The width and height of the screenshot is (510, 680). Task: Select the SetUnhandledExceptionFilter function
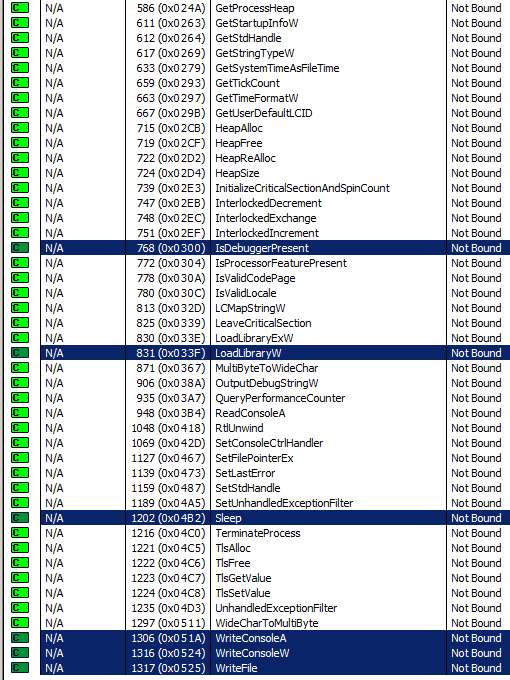click(284, 503)
